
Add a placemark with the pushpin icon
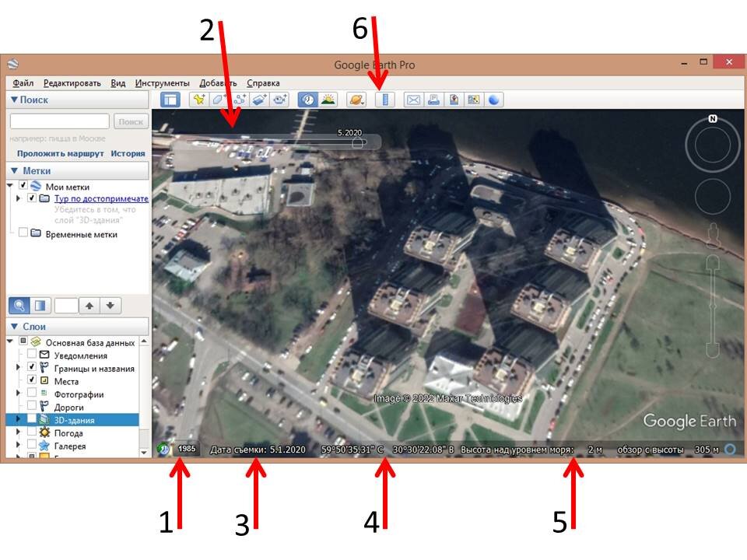coord(199,100)
